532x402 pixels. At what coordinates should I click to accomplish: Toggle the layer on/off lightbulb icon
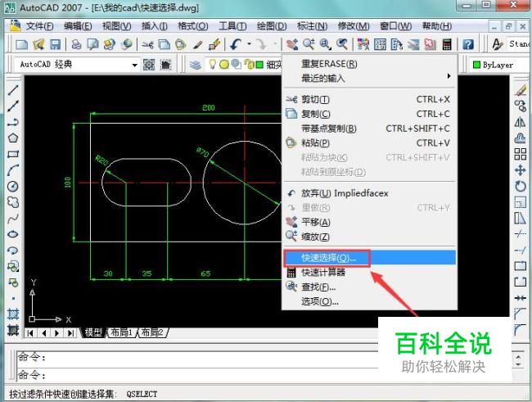[x=213, y=64]
